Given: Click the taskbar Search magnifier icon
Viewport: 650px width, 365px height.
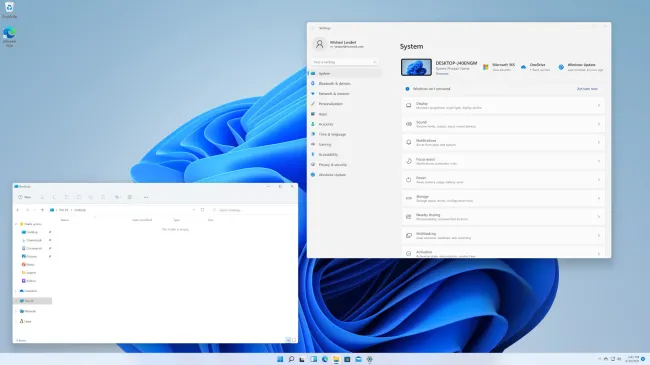Looking at the screenshot, I should coord(291,359).
